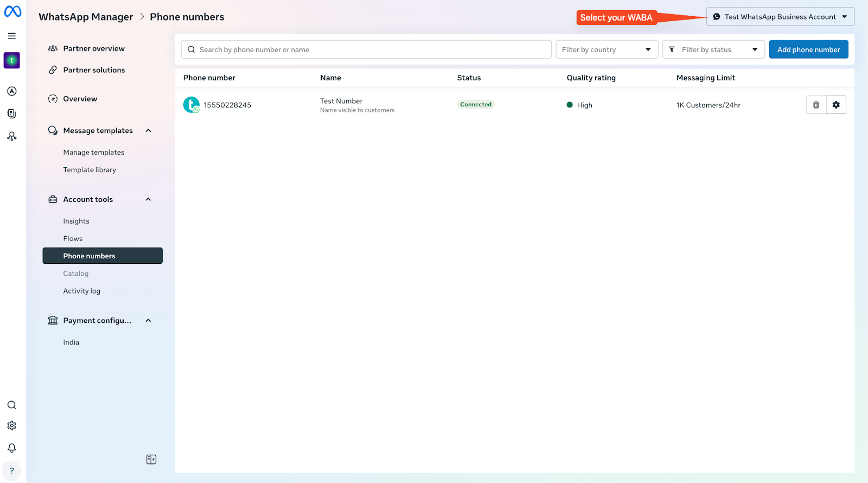Collapse the sidebar panel icon
The width and height of the screenshot is (868, 483).
coord(151,460)
